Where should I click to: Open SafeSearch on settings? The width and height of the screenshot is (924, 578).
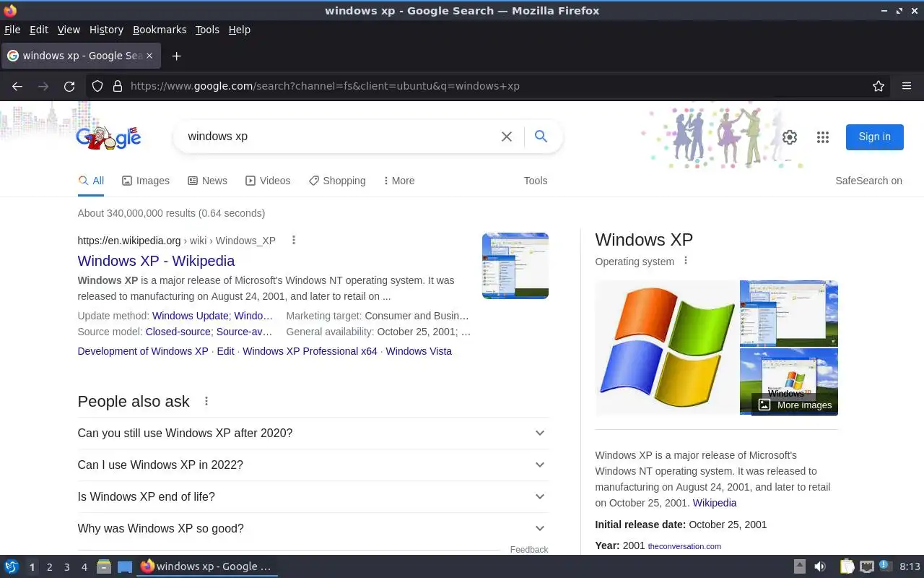(868, 181)
